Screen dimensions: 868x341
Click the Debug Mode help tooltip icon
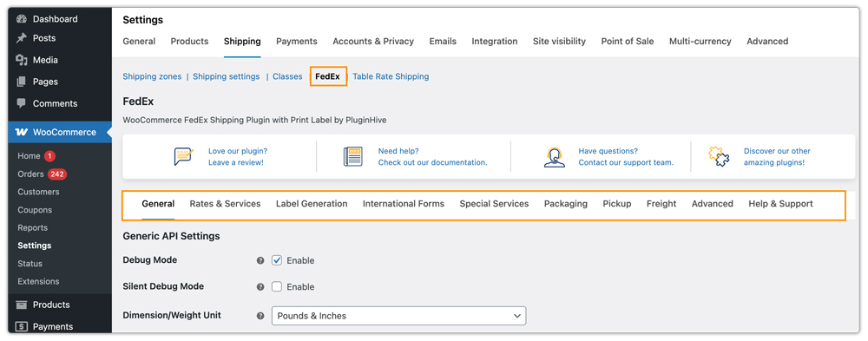pos(260,260)
